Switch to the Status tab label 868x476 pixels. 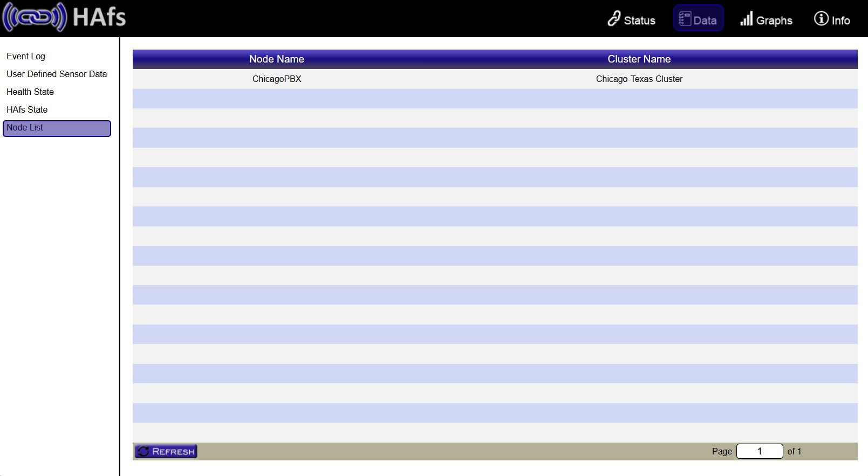click(x=640, y=20)
